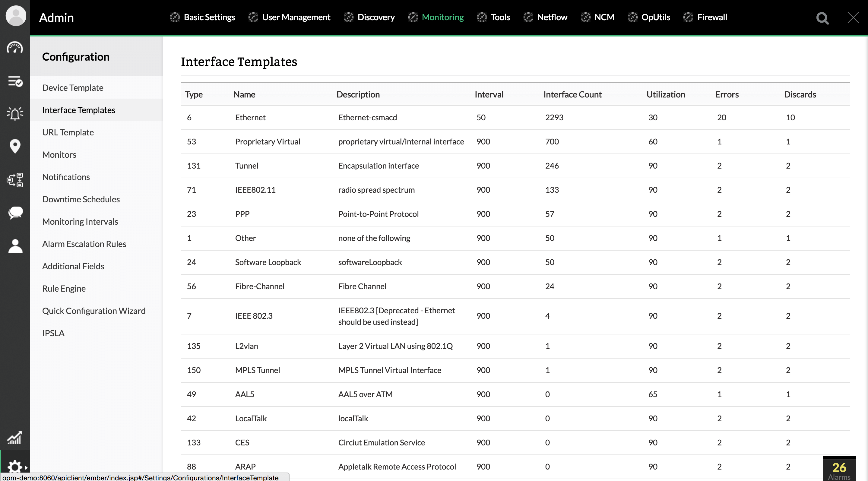Click the Proprietary Virtual template name

pos(268,142)
